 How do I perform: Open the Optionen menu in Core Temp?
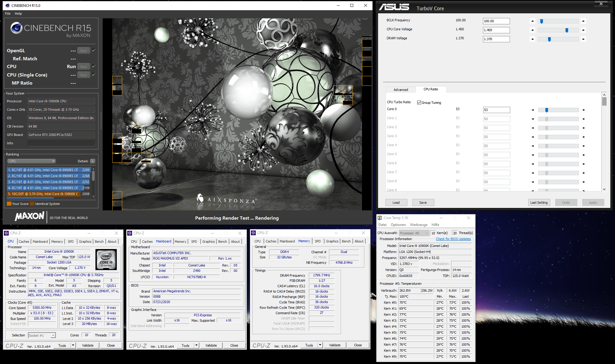click(x=398, y=225)
